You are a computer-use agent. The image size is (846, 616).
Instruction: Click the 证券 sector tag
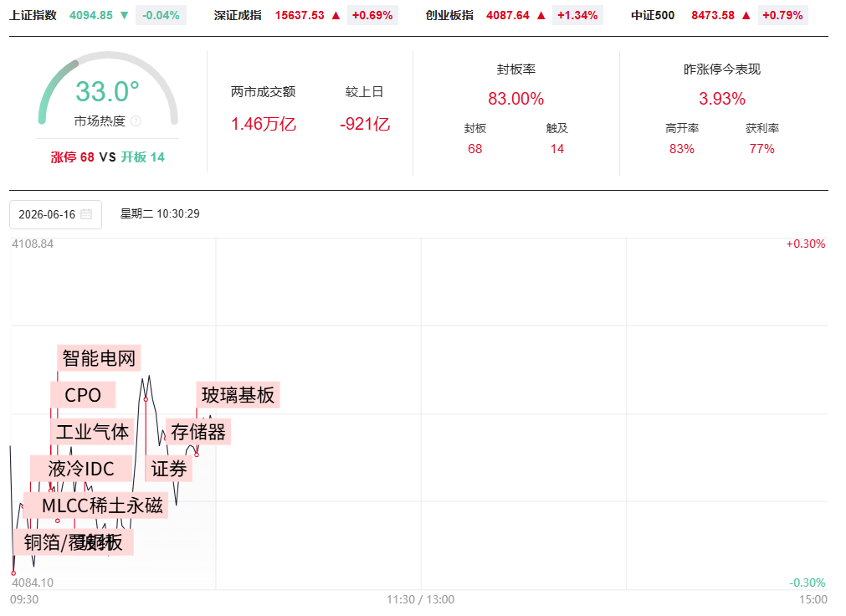coord(169,469)
